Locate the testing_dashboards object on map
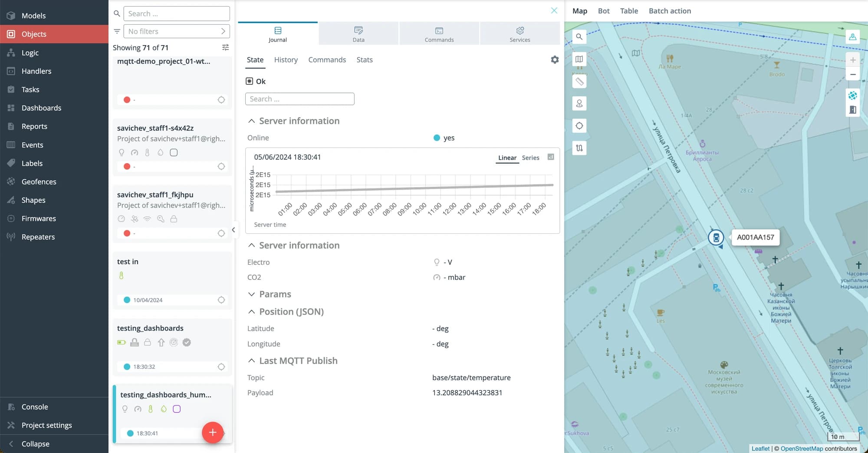 (x=221, y=367)
